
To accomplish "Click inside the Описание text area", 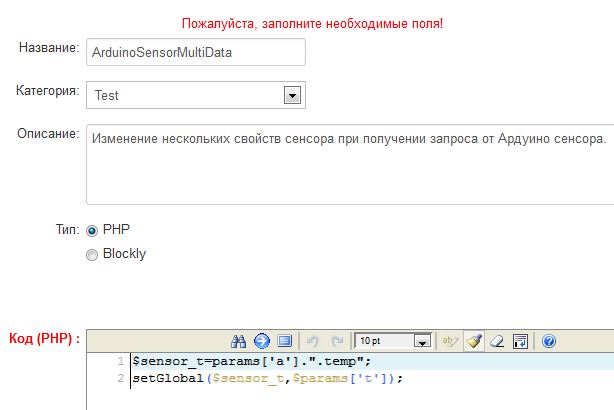I will [x=350, y=175].
